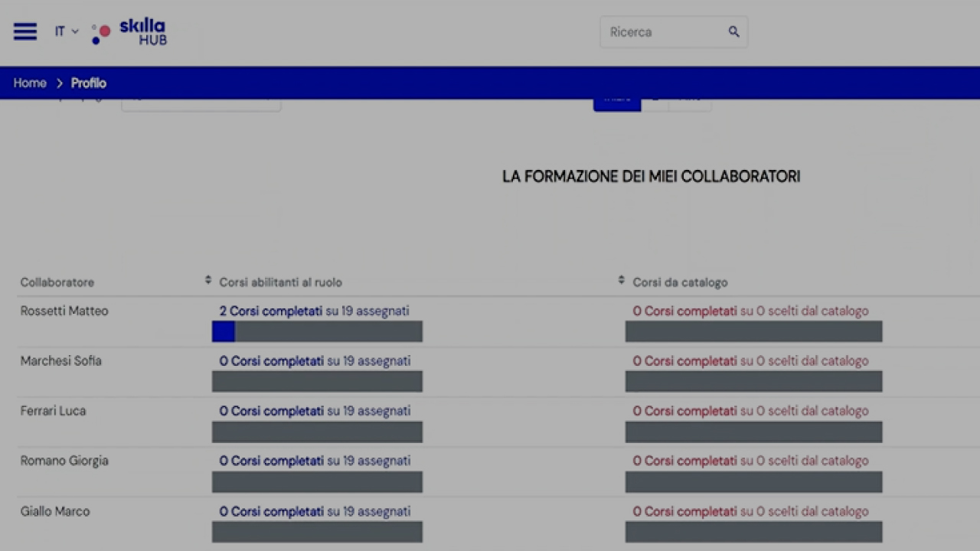This screenshot has height=551, width=980.
Task: Click Rossetti Matteo's catalog progress bar
Action: click(x=753, y=331)
